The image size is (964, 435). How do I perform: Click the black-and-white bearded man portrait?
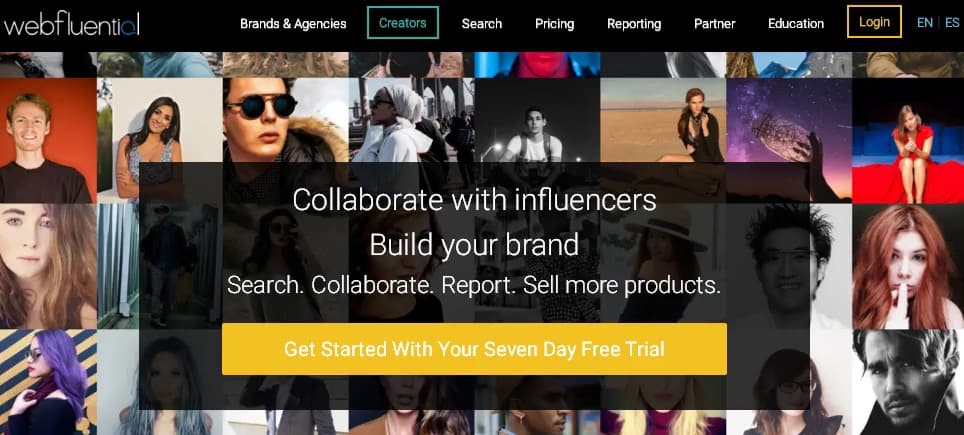(907, 382)
